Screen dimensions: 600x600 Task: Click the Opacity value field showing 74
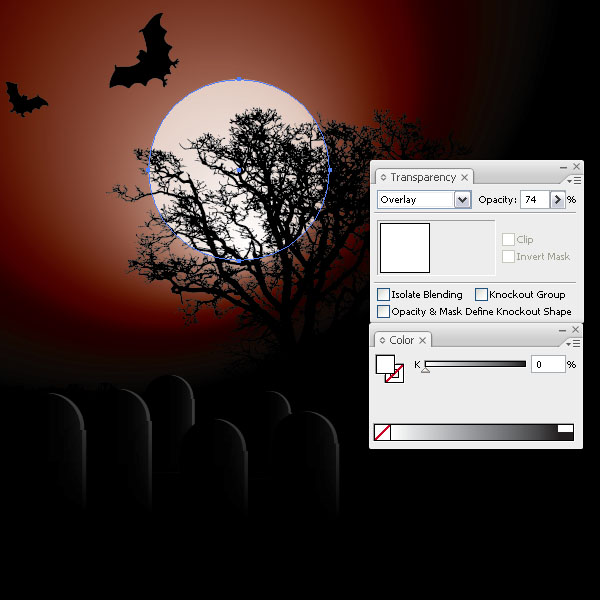point(535,199)
